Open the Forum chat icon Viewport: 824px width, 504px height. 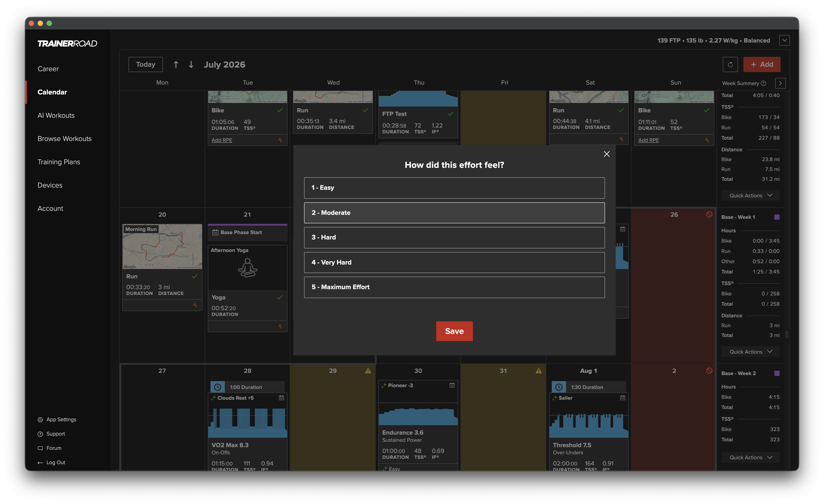point(41,448)
